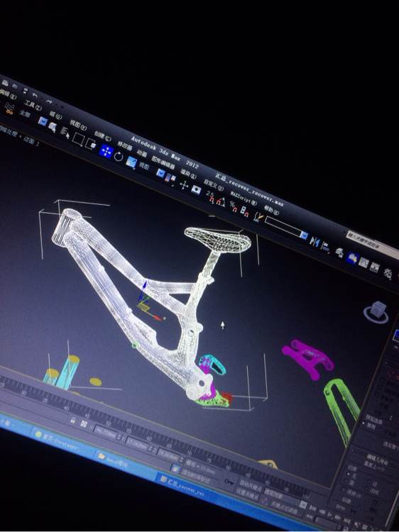Image resolution: width=399 pixels, height=532 pixels.
Task: Toggle Absolute/Offset transform type-in mode icon
Action: click(x=84, y=424)
